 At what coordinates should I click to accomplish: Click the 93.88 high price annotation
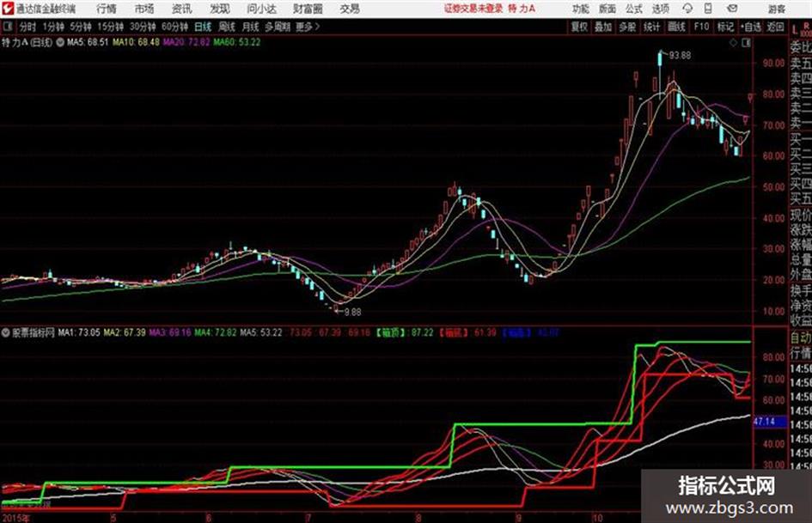pyautogui.click(x=680, y=55)
